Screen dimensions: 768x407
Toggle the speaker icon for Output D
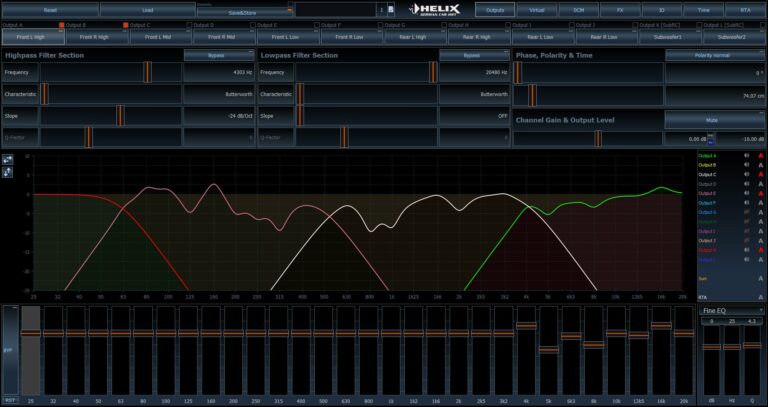pos(747,184)
